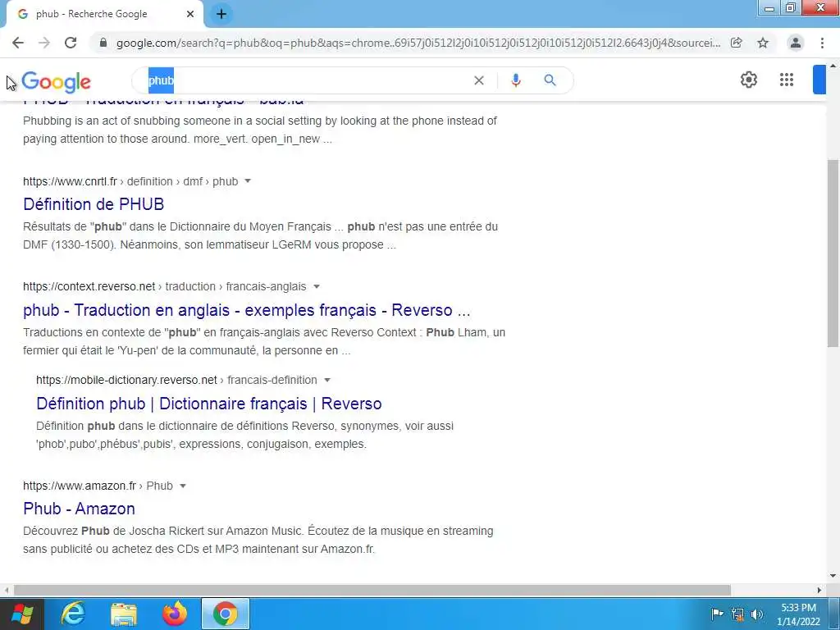This screenshot has width=840, height=630.
Task: Click the address bar URL
Action: tap(418, 43)
